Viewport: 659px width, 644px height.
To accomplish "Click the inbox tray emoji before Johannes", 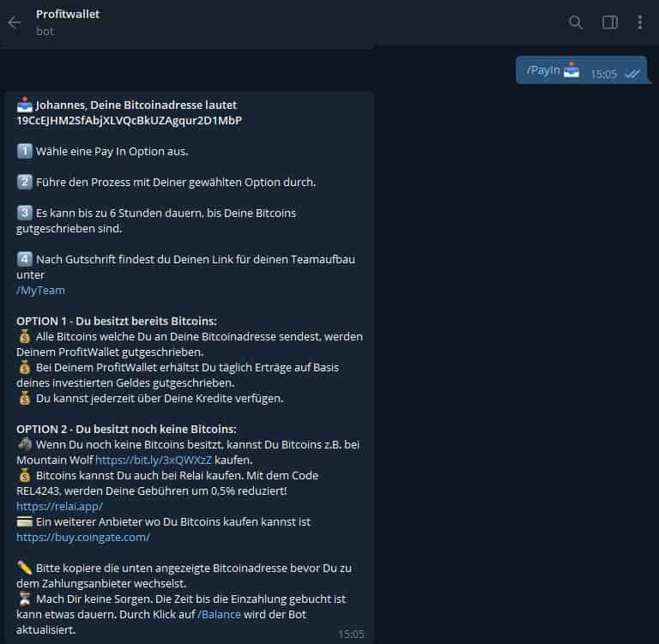I will coord(24,105).
